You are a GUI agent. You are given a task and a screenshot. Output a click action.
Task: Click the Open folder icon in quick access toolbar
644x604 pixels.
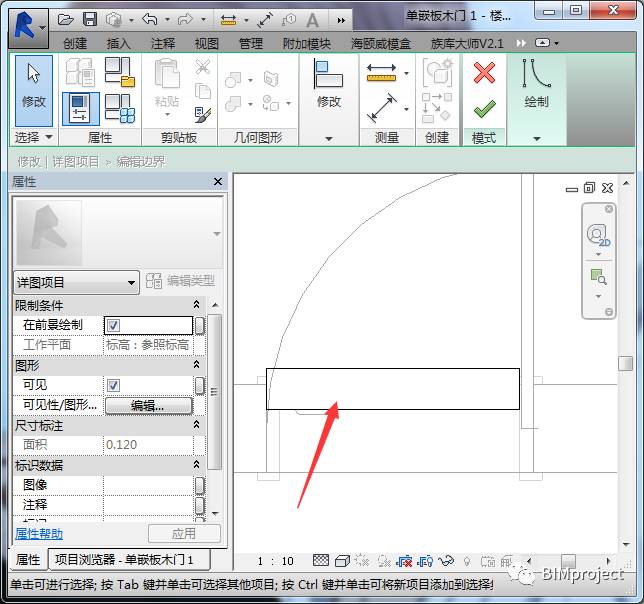66,19
